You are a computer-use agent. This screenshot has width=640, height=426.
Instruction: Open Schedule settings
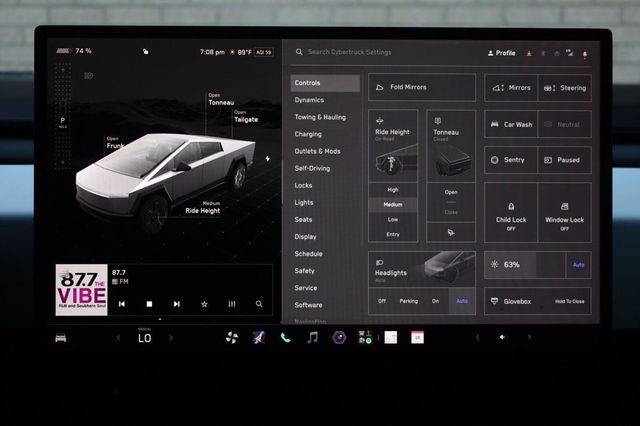click(308, 254)
